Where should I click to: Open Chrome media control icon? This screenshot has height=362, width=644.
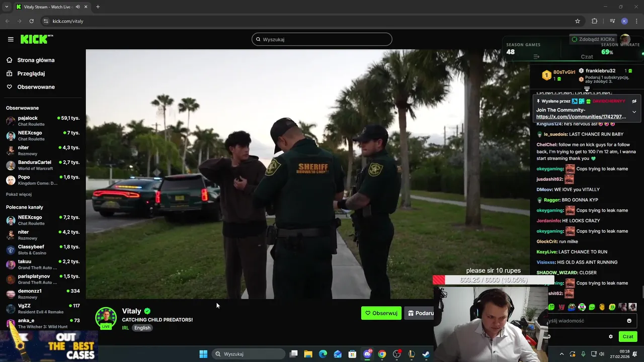(x=612, y=21)
